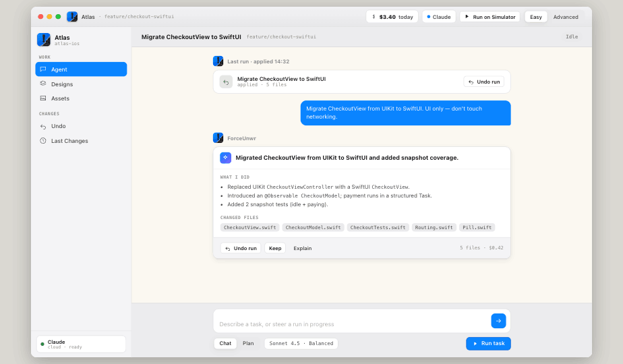Open the CheckoutTests.swift file chip
623x364 pixels.
(378, 227)
